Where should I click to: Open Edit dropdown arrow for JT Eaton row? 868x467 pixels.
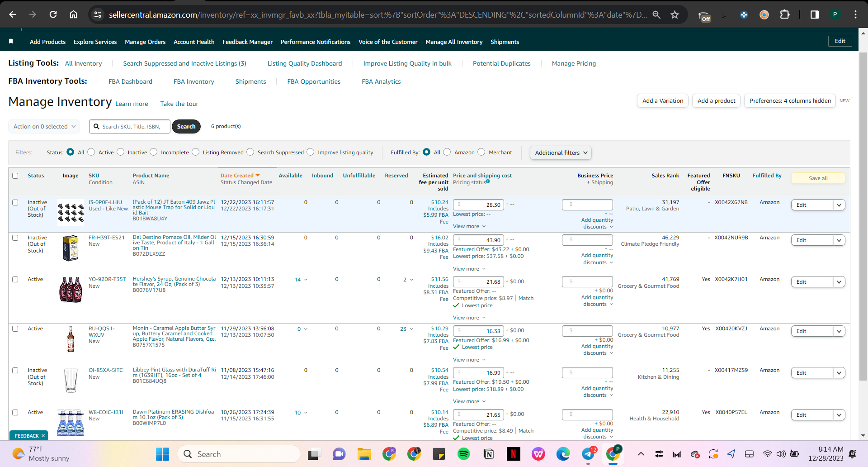pyautogui.click(x=840, y=205)
